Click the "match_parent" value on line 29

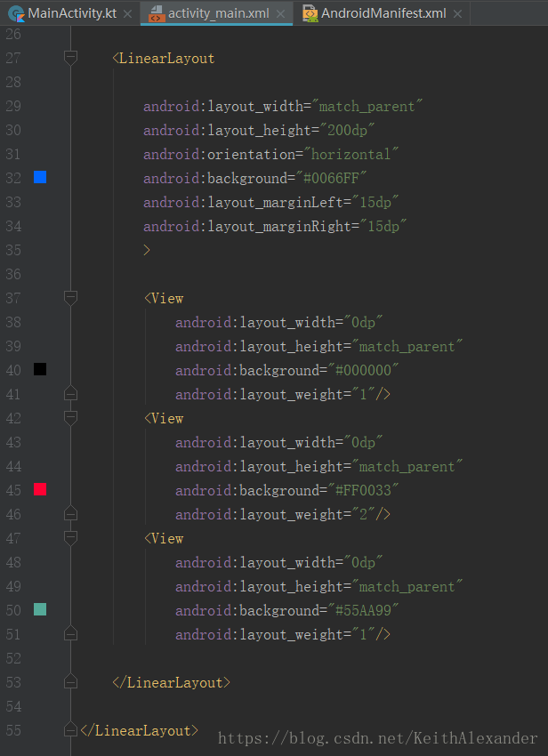point(367,106)
